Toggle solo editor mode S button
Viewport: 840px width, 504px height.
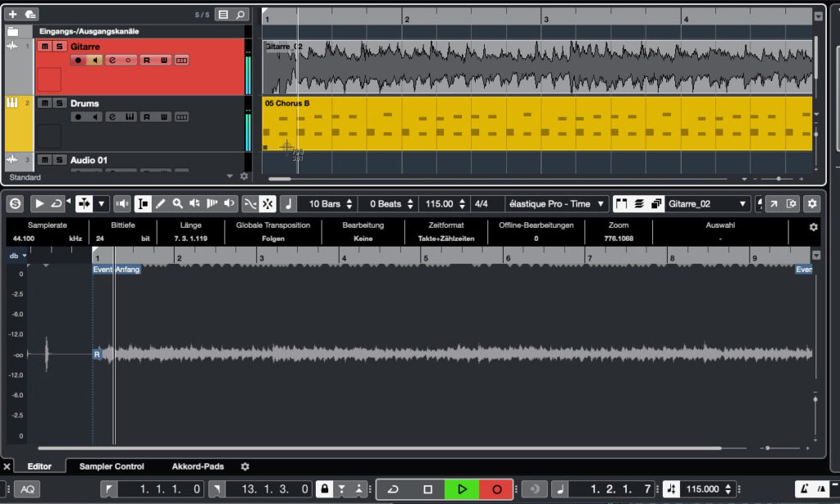[16, 204]
